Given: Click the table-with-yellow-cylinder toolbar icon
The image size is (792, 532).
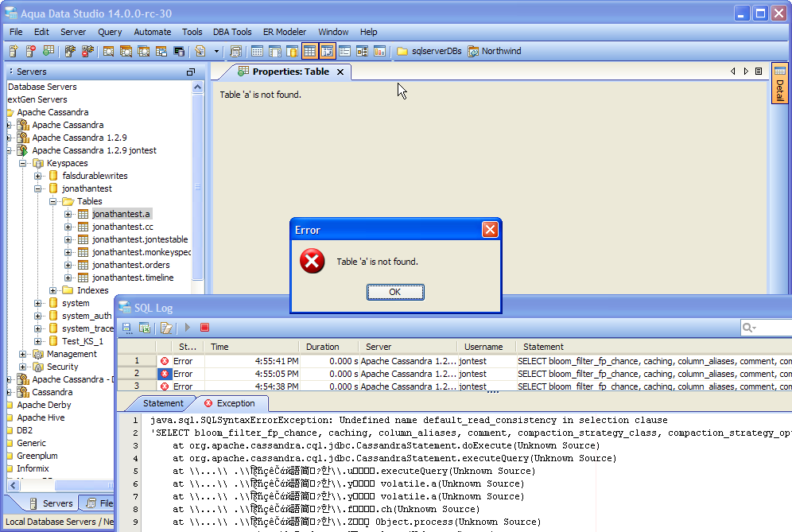Looking at the screenshot, I should point(292,51).
